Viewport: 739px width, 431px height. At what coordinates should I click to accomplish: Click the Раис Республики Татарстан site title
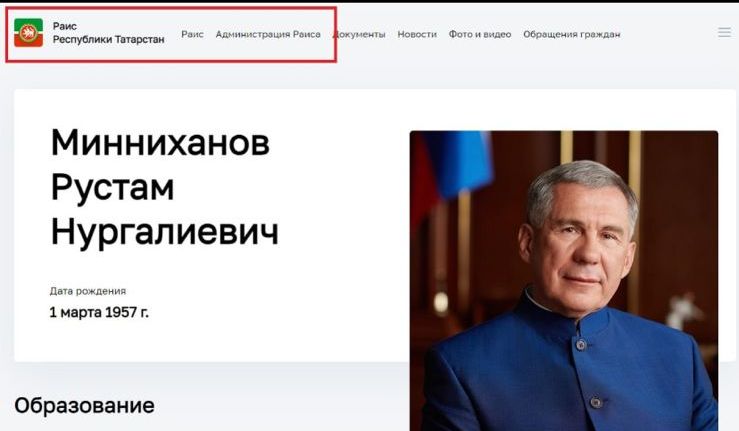tap(108, 33)
